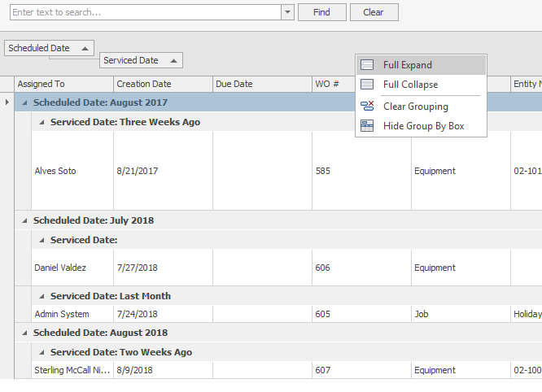
Task: Select work order 606 cell
Action: pos(361,268)
